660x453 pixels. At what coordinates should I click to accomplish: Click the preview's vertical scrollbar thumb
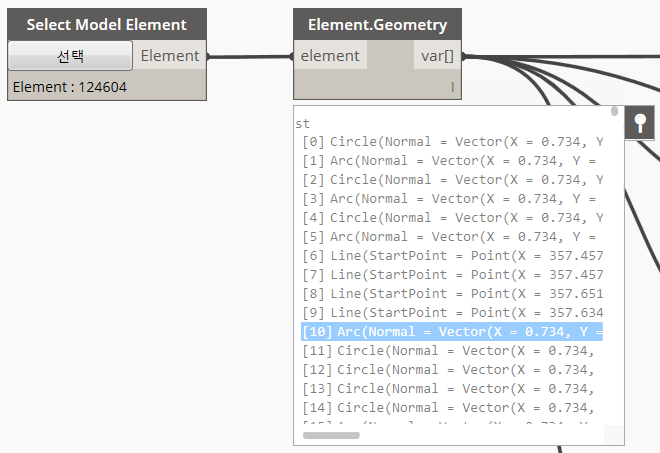click(x=614, y=112)
